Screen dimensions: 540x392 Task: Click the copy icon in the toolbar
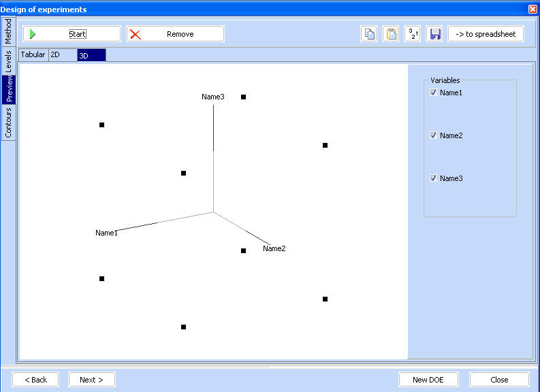(368, 34)
